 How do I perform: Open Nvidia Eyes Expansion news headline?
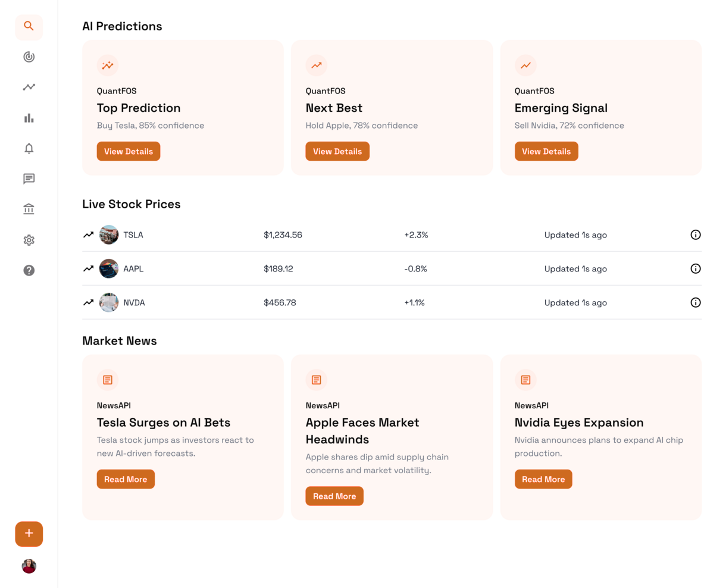click(578, 423)
